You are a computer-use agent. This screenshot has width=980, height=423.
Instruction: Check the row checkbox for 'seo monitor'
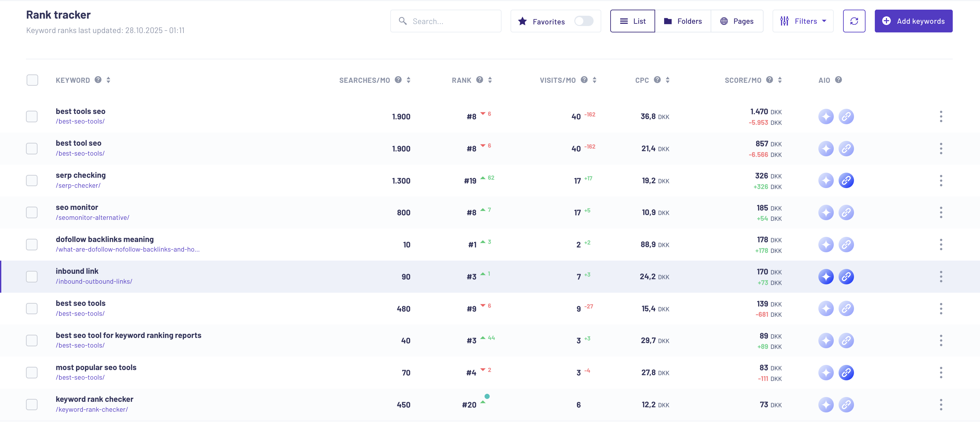[x=31, y=212]
